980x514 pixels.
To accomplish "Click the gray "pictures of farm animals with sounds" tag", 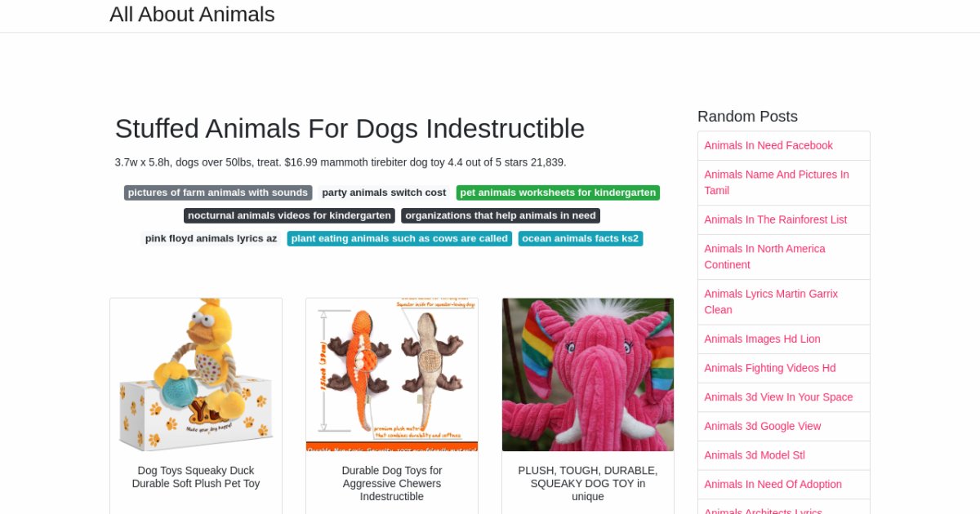I will (217, 193).
